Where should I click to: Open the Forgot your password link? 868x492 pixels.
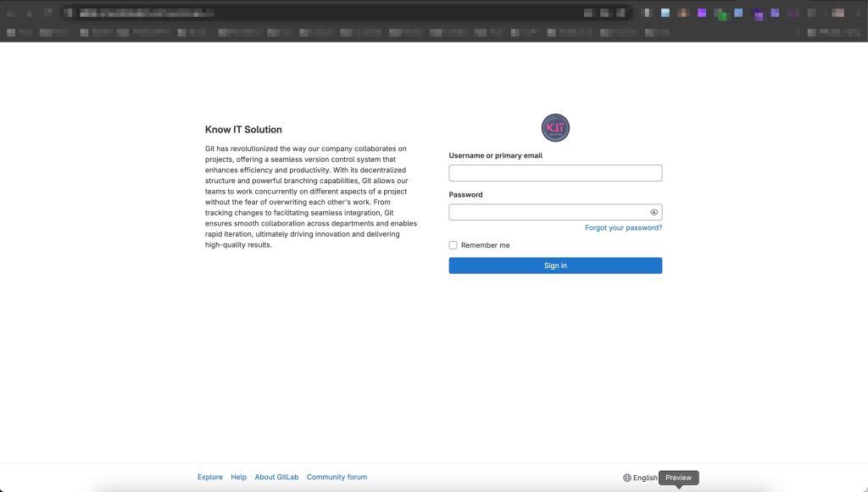(623, 228)
